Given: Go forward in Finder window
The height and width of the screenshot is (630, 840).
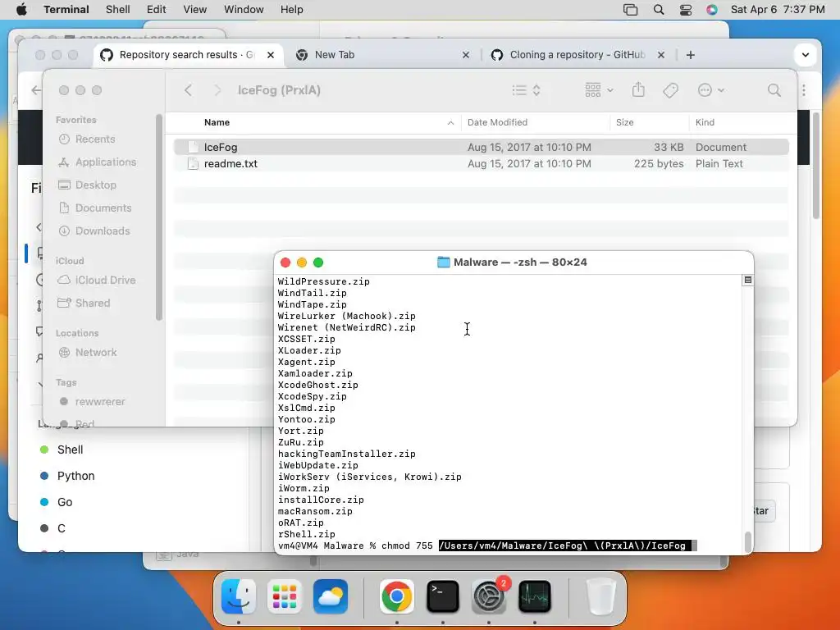Looking at the screenshot, I should click(217, 90).
